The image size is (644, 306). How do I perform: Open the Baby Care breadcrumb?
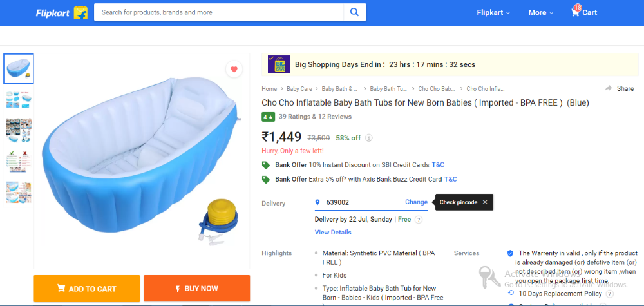(299, 89)
